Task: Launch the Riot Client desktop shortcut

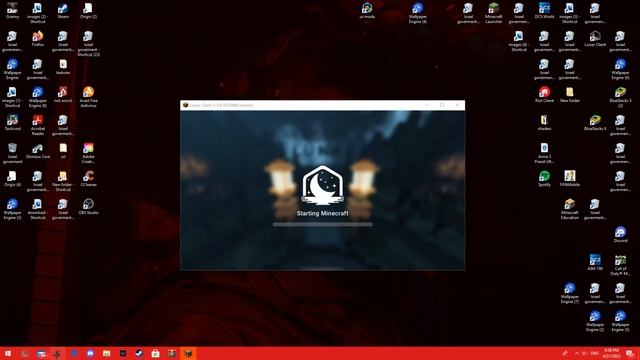Action: coord(544,94)
